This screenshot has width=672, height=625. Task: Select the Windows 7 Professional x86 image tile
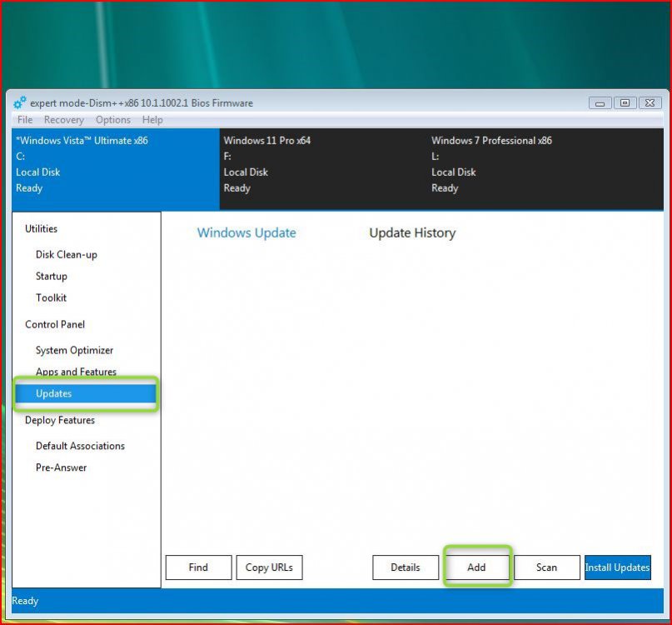545,169
